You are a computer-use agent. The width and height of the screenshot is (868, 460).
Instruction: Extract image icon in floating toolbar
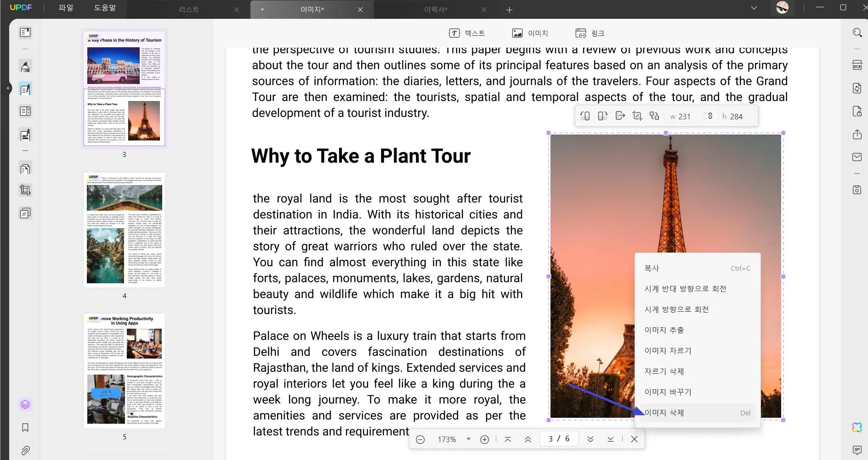pos(620,116)
